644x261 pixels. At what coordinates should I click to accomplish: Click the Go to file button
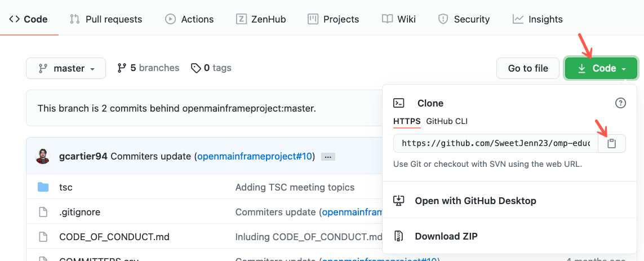(528, 68)
